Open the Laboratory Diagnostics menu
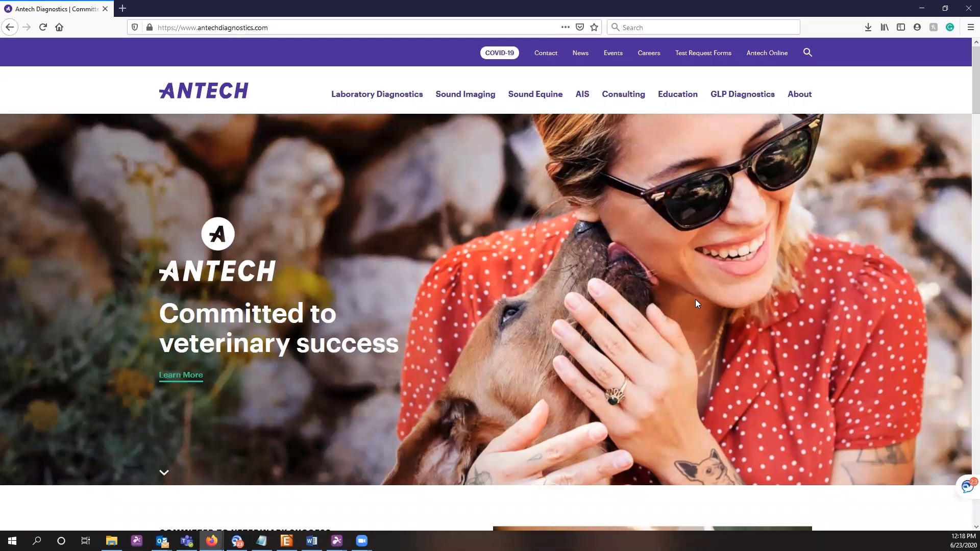Viewport: 980px width, 551px height. tap(377, 94)
